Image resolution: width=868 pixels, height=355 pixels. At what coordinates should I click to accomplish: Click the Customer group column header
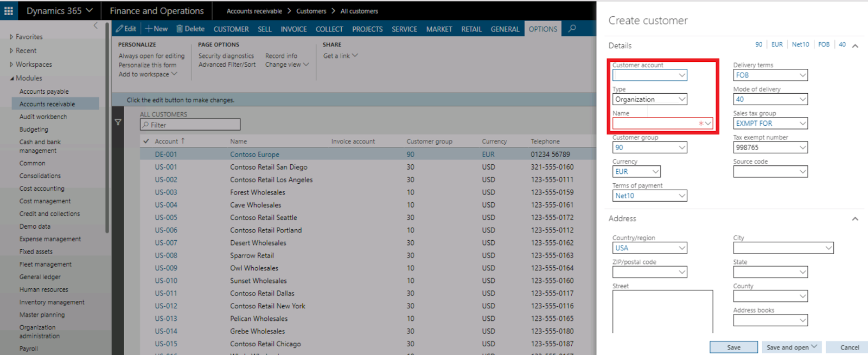pos(429,141)
